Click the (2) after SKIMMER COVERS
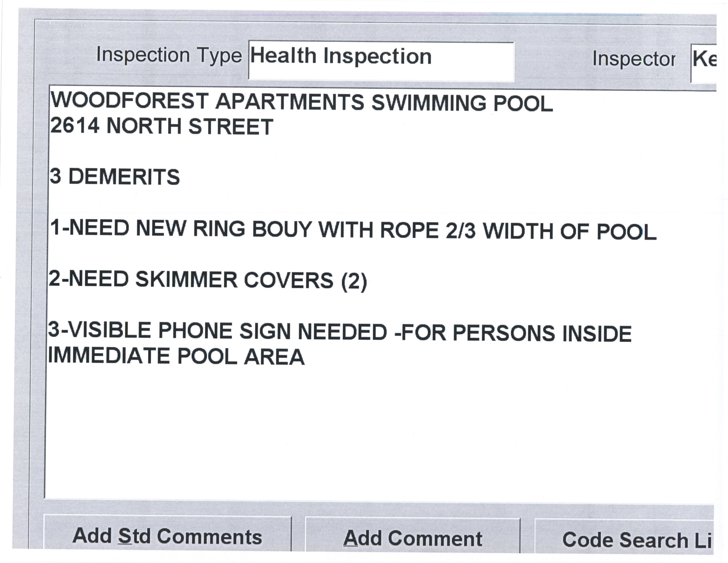This screenshot has width=728, height=563. pyautogui.click(x=354, y=281)
